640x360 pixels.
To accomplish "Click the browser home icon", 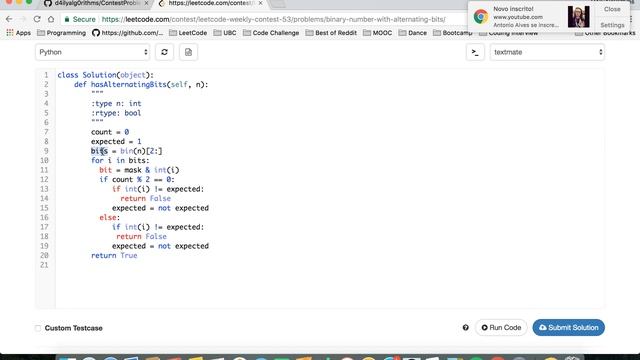I will (51, 19).
